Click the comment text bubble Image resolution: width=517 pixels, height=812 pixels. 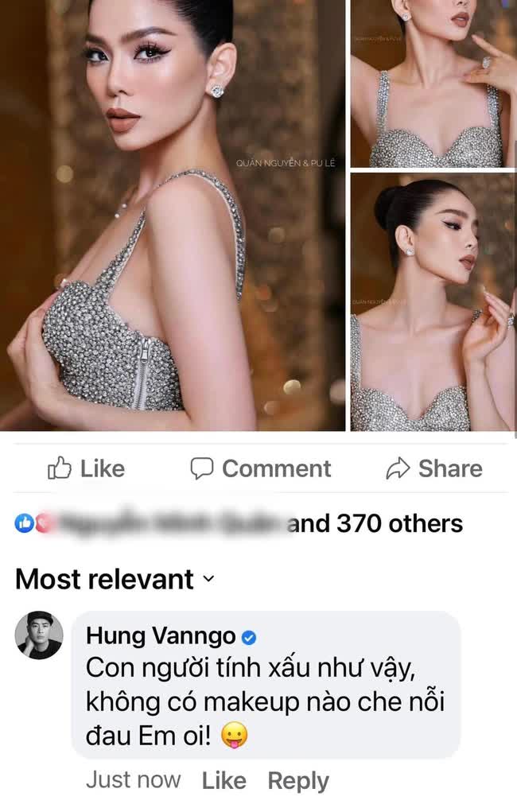(x=265, y=685)
